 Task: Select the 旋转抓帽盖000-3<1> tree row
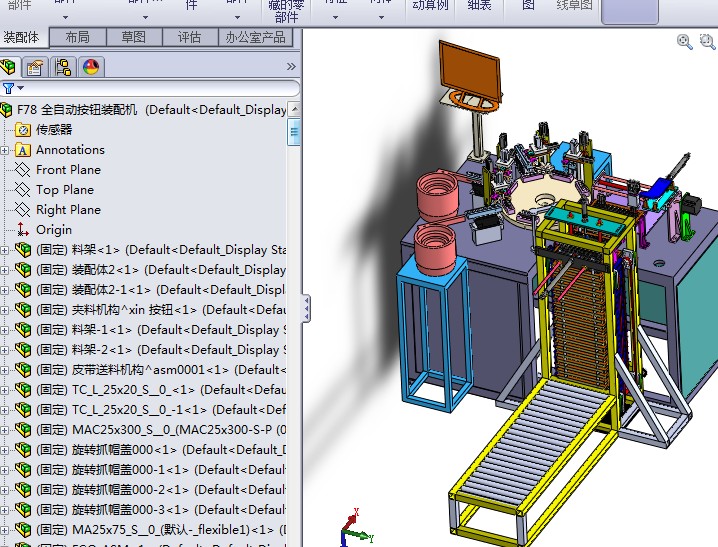149,509
